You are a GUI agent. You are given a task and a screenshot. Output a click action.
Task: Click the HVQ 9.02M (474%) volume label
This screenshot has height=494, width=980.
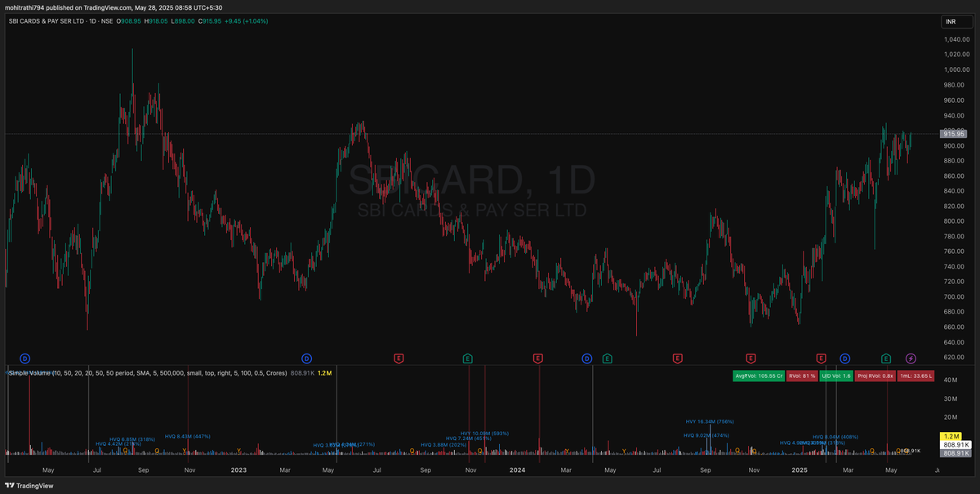tap(706, 435)
